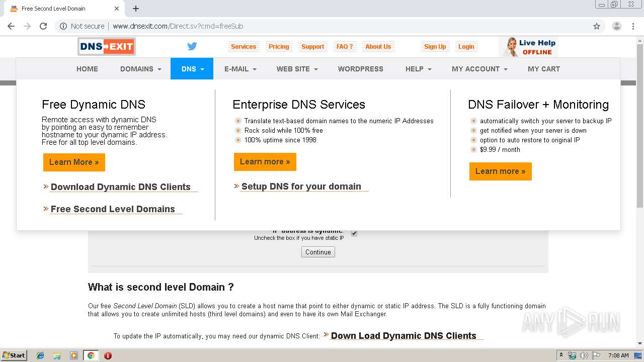
Task: Click the address bar URL
Action: coord(178,26)
